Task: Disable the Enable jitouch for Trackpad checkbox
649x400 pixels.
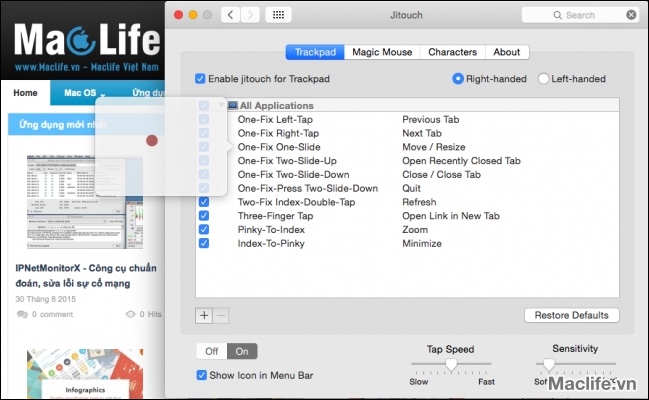Action: pos(201,79)
